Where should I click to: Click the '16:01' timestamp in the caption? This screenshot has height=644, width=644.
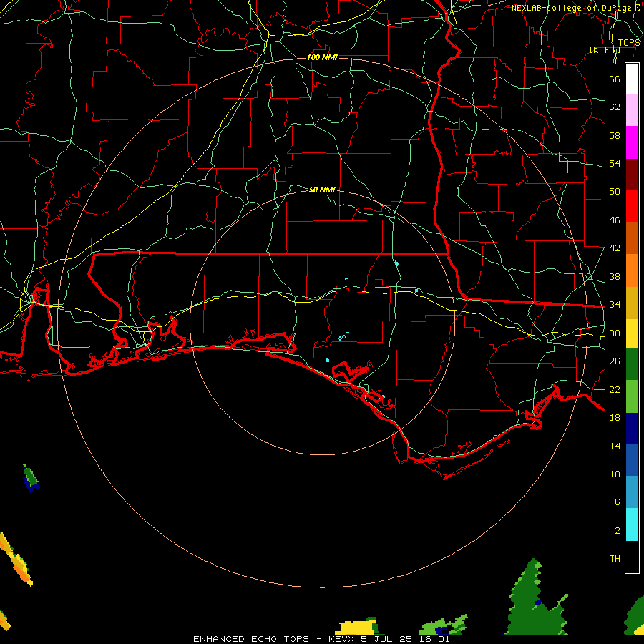(434, 639)
